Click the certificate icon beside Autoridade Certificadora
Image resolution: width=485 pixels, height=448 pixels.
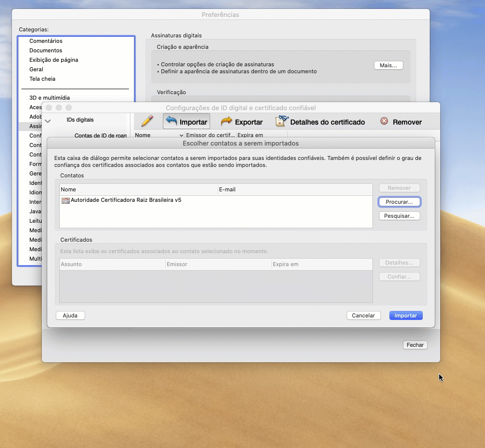click(x=66, y=201)
